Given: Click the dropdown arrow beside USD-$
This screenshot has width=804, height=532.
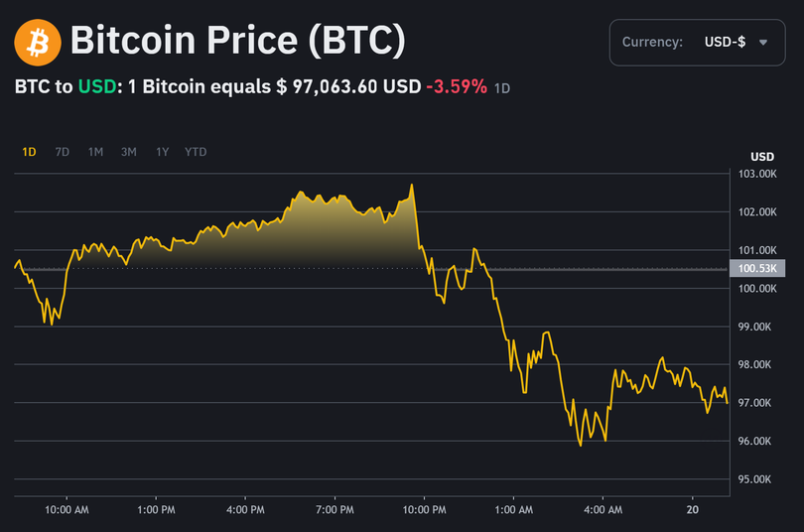Looking at the screenshot, I should [763, 43].
